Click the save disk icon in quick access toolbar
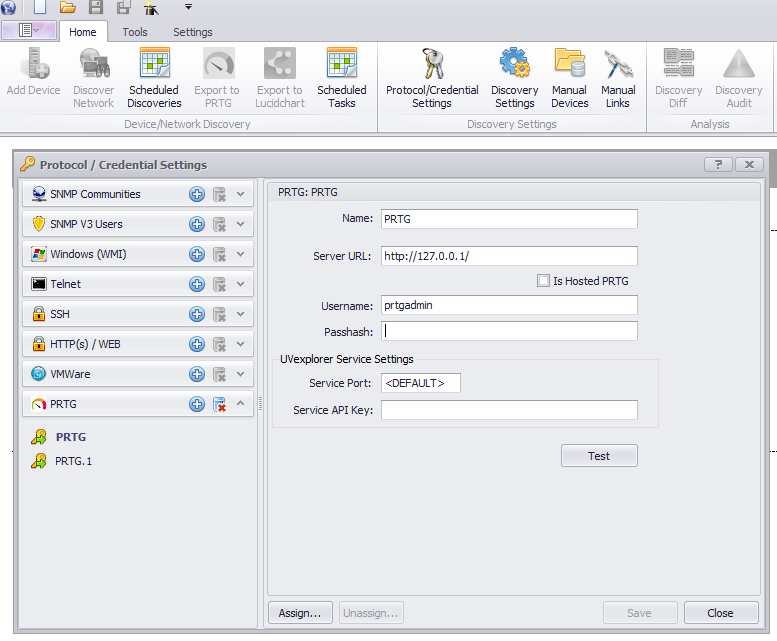Screen dimensions: 777x641 [96, 6]
